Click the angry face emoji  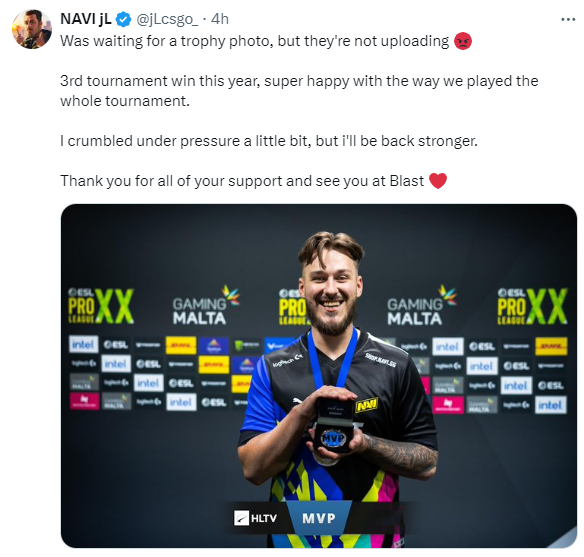(463, 41)
